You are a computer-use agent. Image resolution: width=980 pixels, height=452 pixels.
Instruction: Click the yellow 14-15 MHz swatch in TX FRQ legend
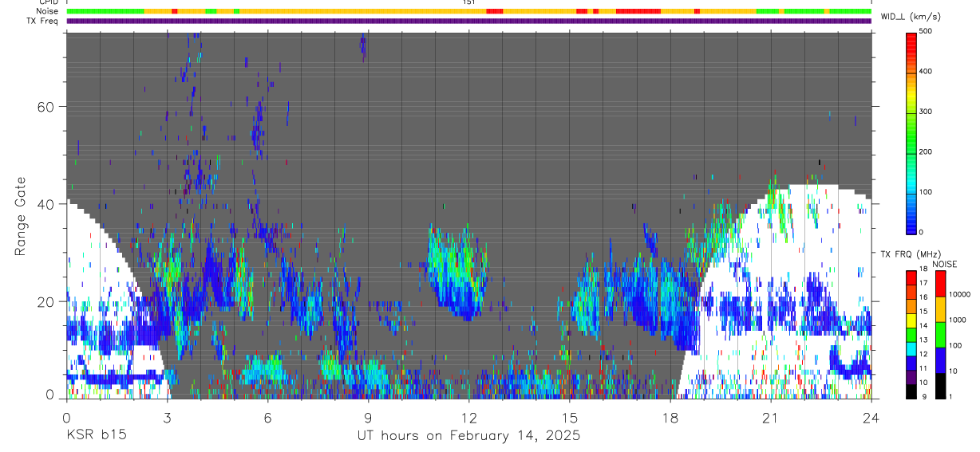[911, 319]
